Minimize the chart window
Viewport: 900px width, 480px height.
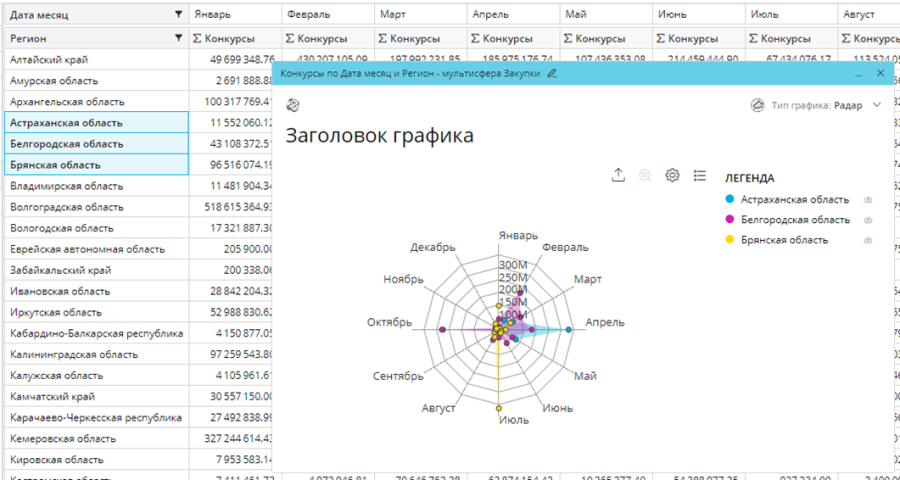click(857, 74)
